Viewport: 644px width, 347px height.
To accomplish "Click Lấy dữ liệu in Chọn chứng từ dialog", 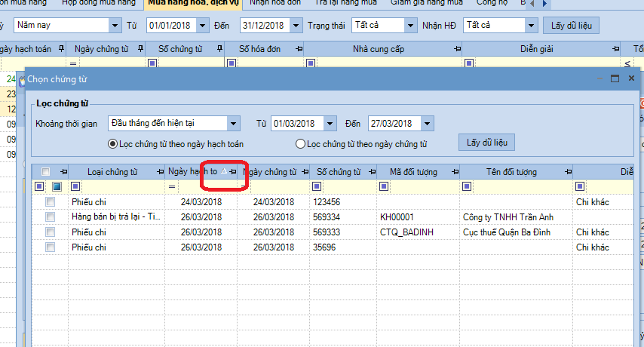I will 486,143.
